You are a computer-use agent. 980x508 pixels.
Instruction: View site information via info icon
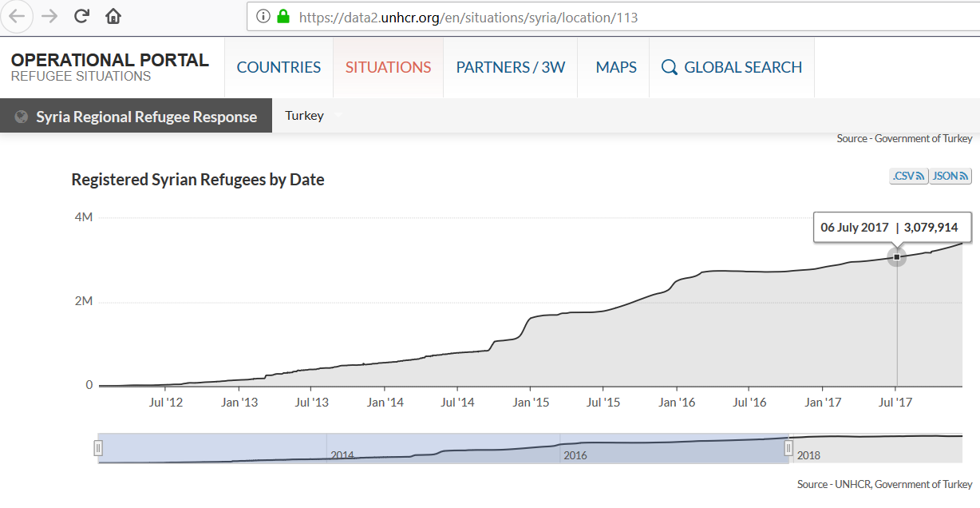tap(263, 17)
